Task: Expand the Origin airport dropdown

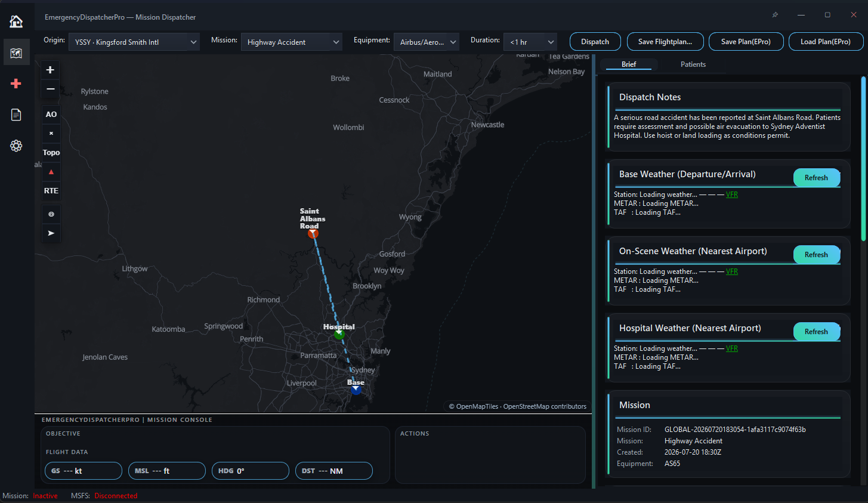Action: 134,42
